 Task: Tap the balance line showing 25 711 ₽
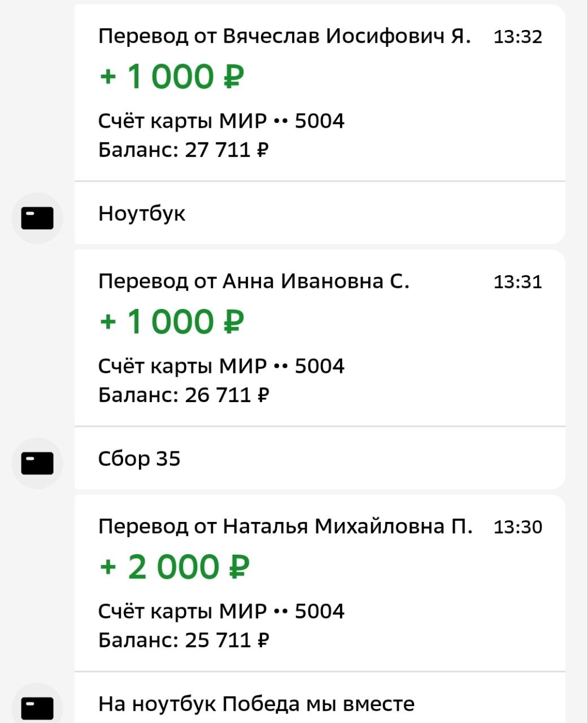click(x=184, y=640)
